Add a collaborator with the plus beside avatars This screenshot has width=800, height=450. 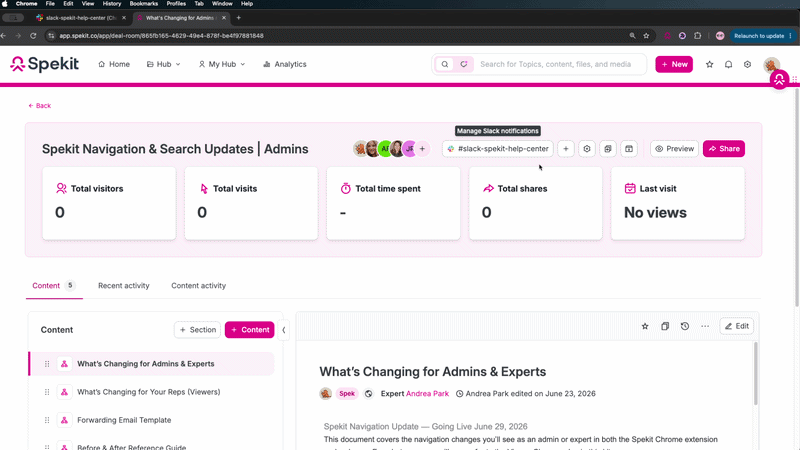point(422,149)
